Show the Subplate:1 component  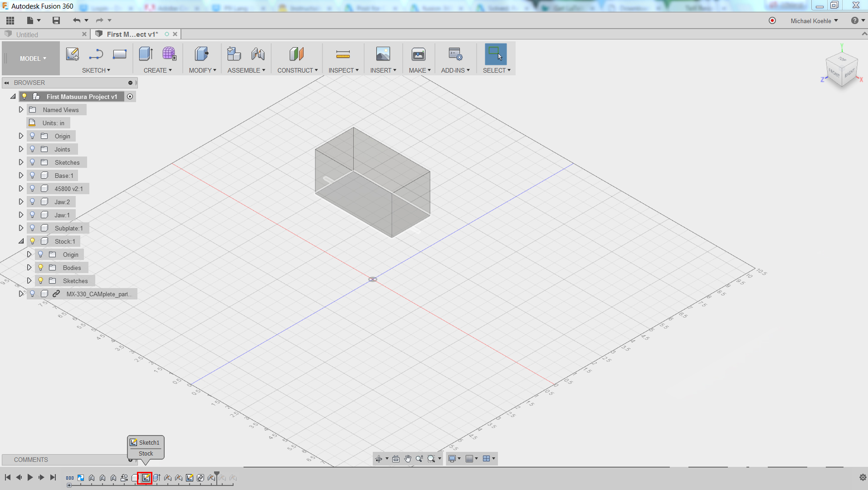[33, 228]
